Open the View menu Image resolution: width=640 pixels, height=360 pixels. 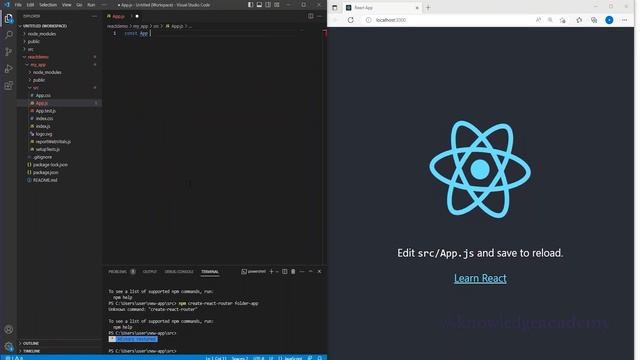click(67, 5)
